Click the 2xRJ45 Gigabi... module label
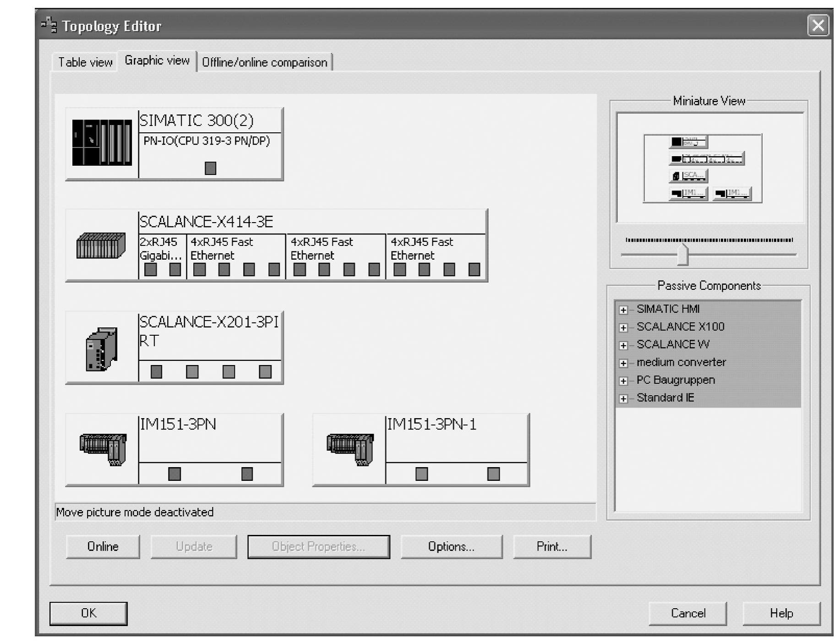This screenshot has height=643, width=840. (161, 249)
